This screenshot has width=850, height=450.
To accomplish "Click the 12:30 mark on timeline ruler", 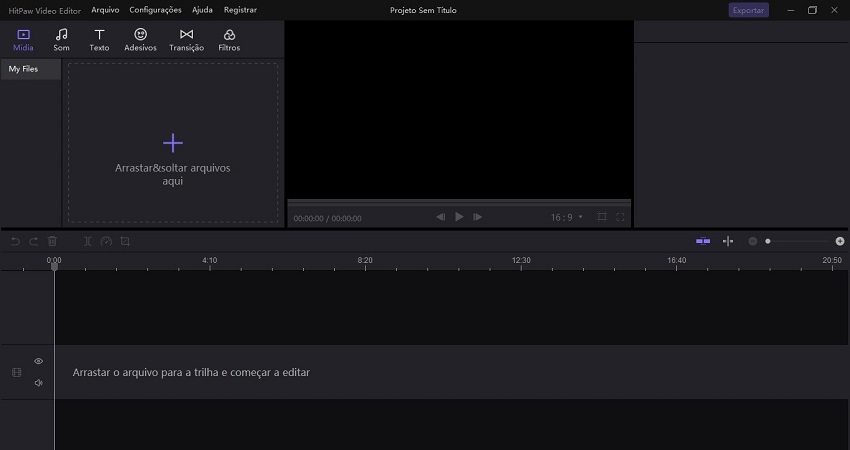I will pos(521,260).
